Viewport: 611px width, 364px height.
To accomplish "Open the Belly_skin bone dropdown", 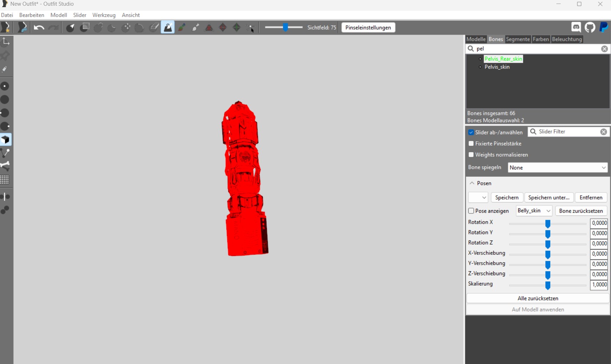I will tap(534, 211).
